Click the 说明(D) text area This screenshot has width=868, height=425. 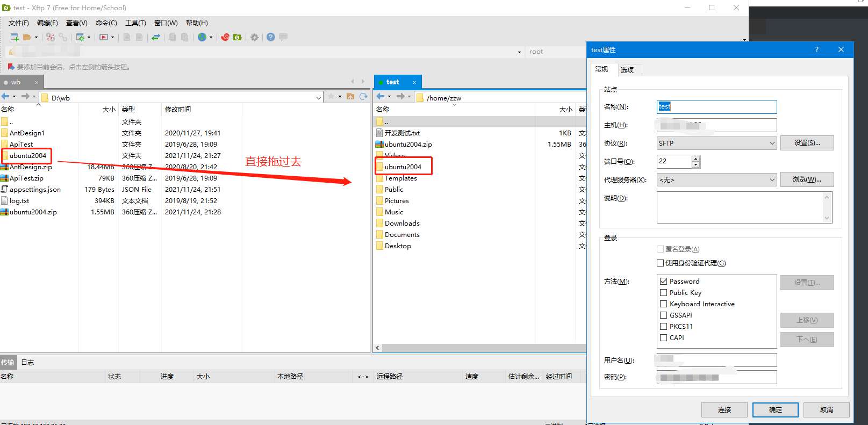pos(744,207)
